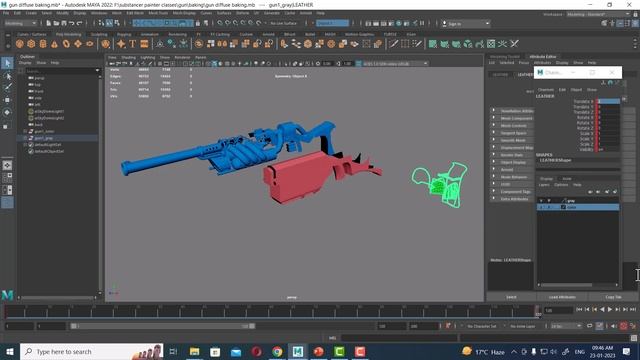Expand the Render Stats section
This screenshot has height=360, width=640.
coord(493,155)
